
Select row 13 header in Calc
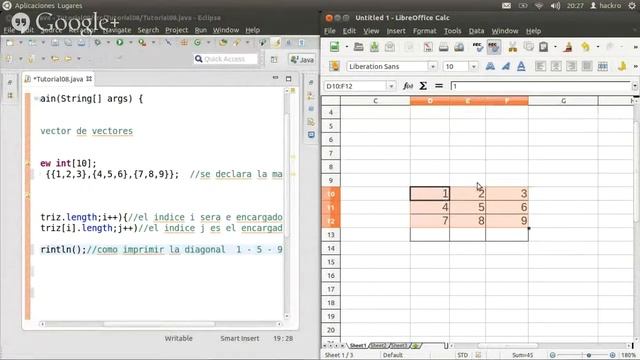coord(331,235)
